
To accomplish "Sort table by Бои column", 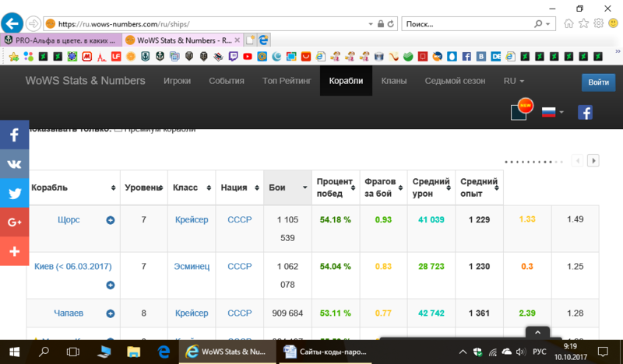I will pos(287,187).
